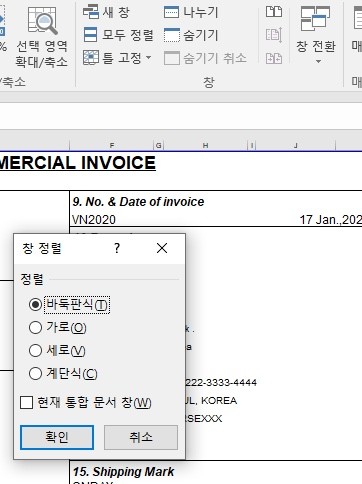Click the Split (나누기) command

191,12
